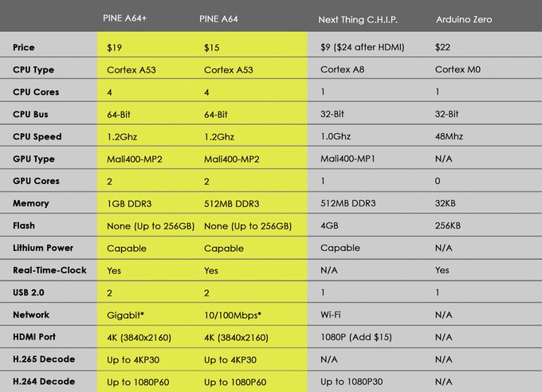
Task: Click the $22 Arduino Zero price cell
Action: click(443, 47)
